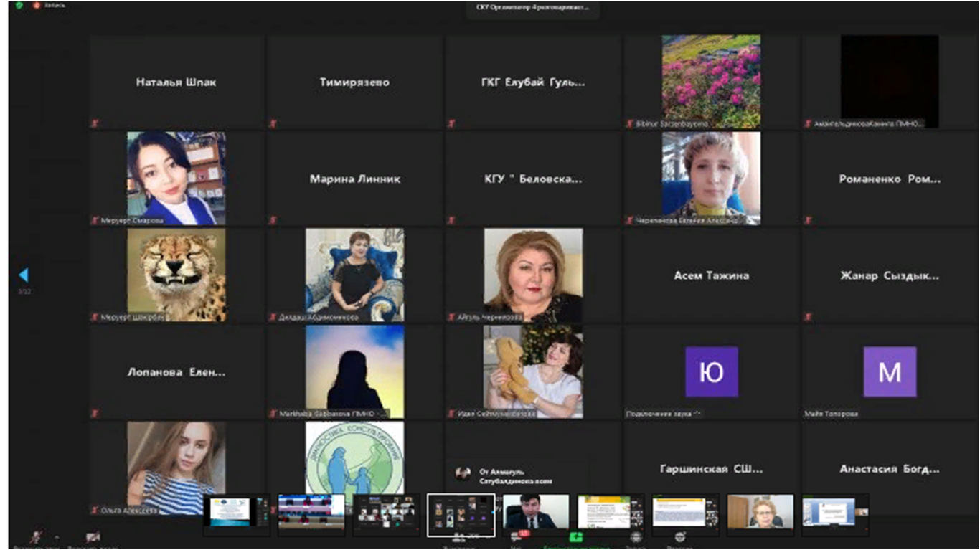The width and height of the screenshot is (980, 550).
Task: Select the Анастасия Богд... participant tile
Action: click(x=890, y=468)
